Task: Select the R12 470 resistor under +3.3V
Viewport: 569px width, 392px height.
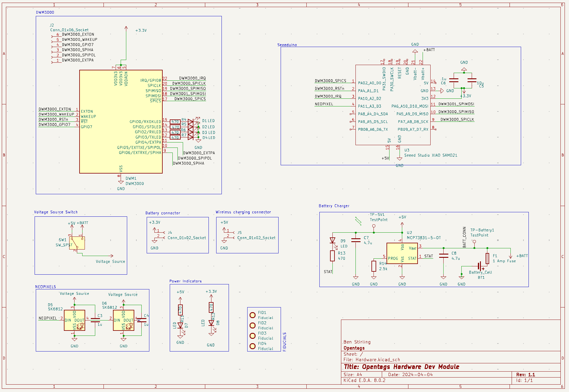Action: [211, 307]
